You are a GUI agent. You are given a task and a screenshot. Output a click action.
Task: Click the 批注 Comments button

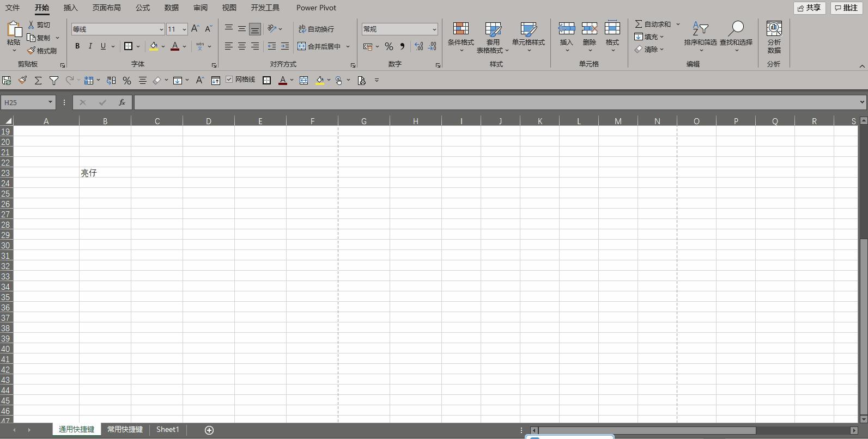pyautogui.click(x=846, y=8)
